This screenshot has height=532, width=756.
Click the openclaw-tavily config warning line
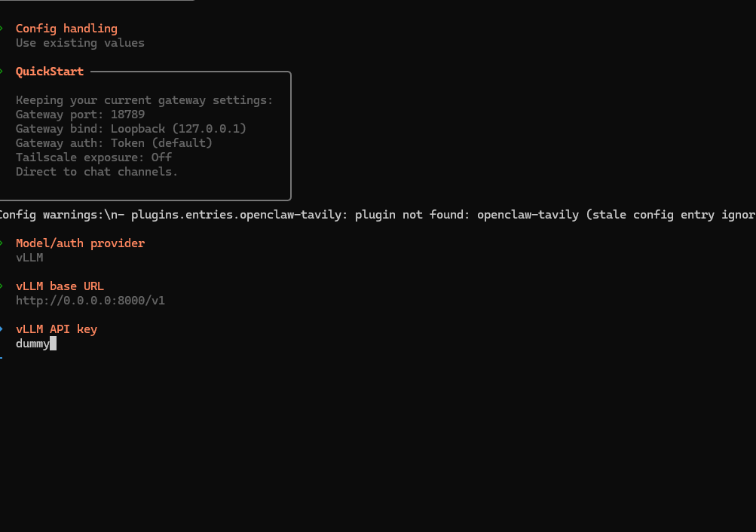coord(378,215)
